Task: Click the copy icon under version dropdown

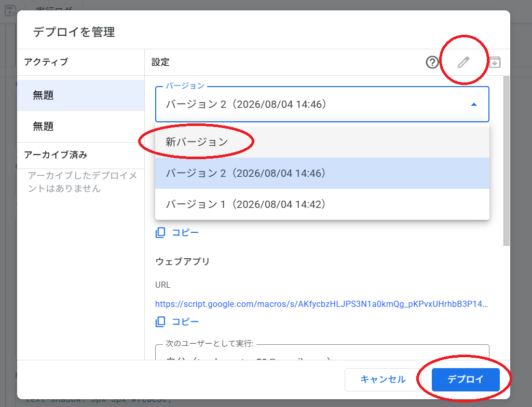Action: pos(160,232)
